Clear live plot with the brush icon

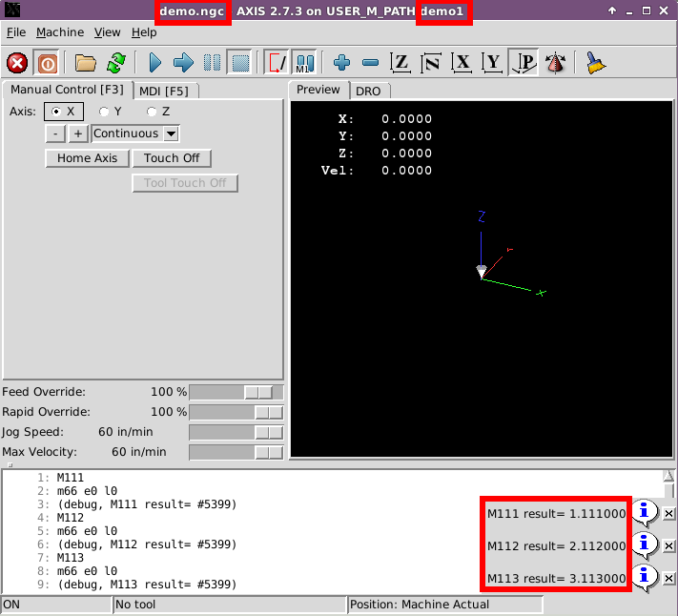click(x=596, y=63)
